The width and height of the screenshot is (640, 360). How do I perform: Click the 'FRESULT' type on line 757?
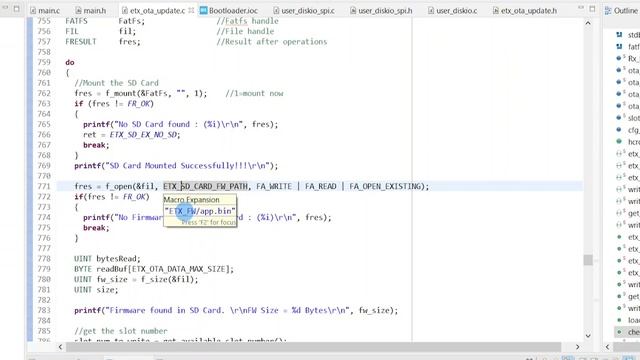tap(81, 42)
